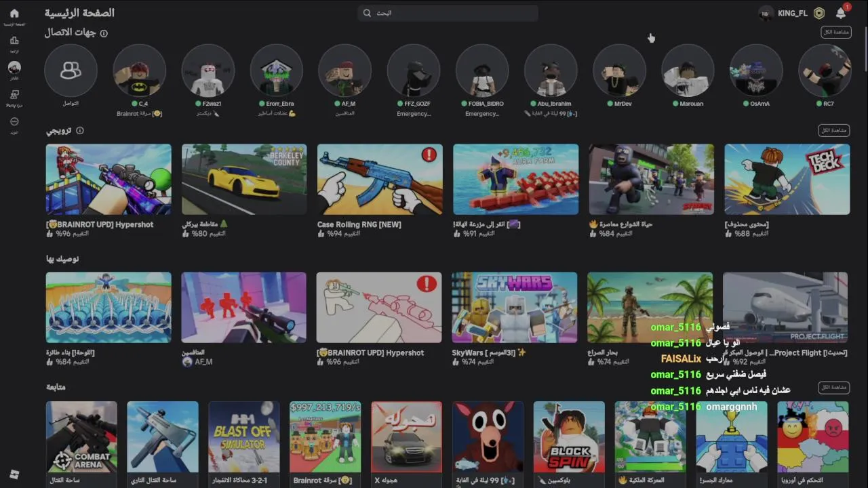Open the Charts icon in the sidebar

pyautogui.click(x=14, y=41)
